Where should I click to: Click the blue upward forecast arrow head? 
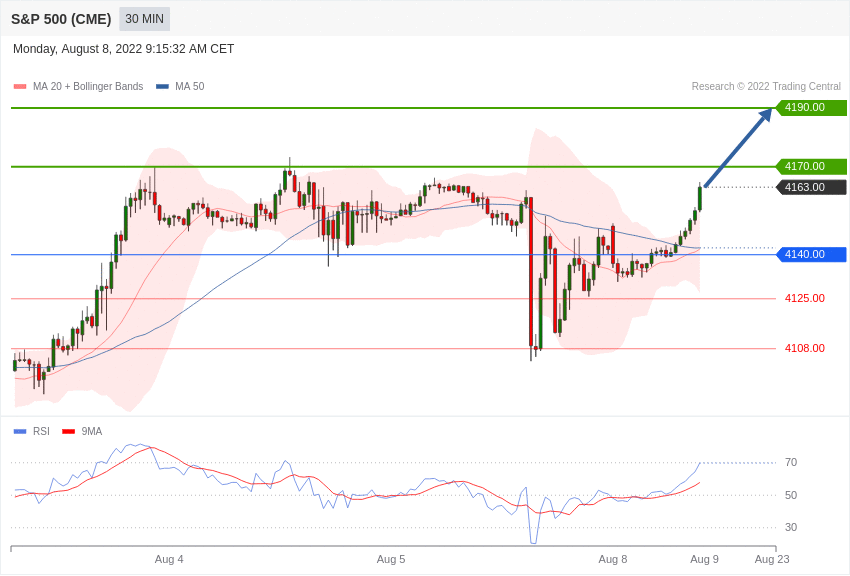(x=765, y=116)
